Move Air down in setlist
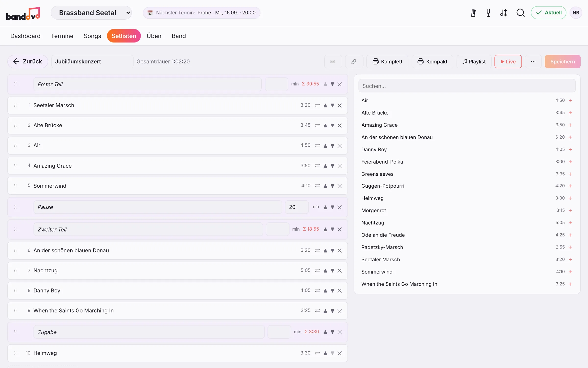 tap(332, 146)
